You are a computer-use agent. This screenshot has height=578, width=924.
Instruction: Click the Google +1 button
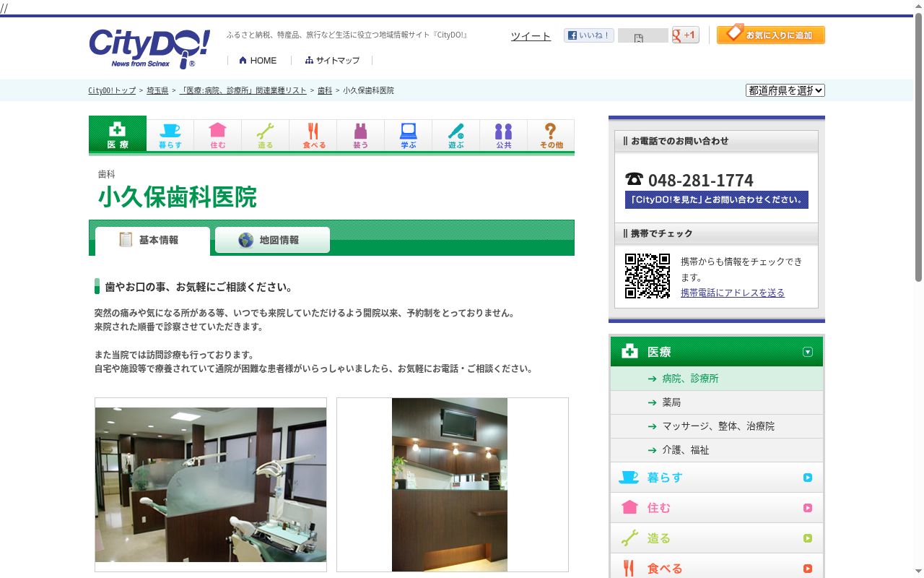pyautogui.click(x=686, y=35)
